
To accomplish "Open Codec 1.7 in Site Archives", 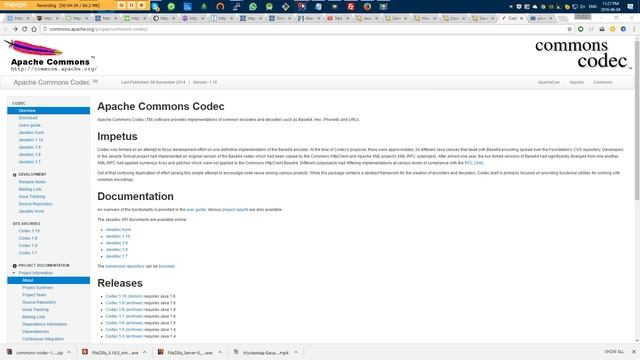I will 28,253.
